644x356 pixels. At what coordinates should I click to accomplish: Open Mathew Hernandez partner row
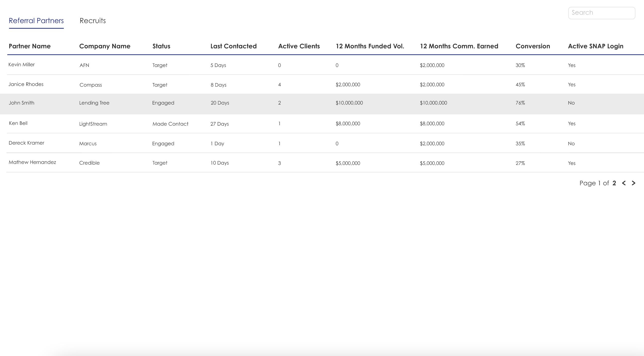[32, 162]
